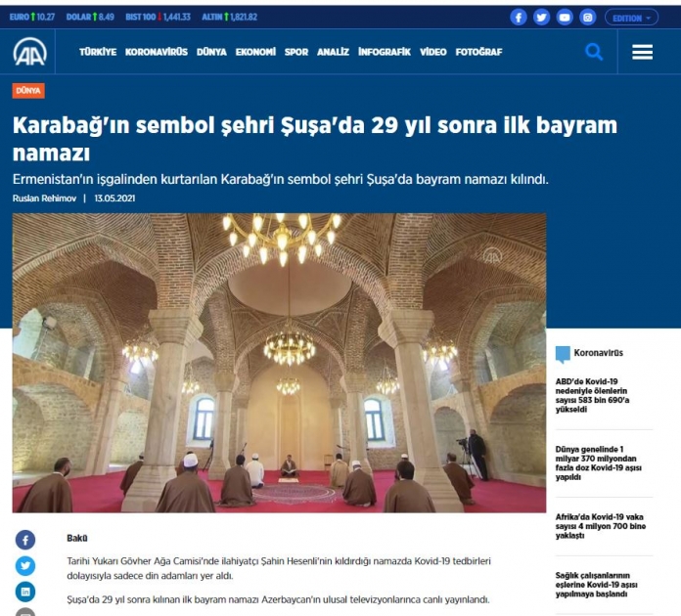Open the TÜRKİYE menu section
Screen dimensions: 681x616
tap(98, 52)
